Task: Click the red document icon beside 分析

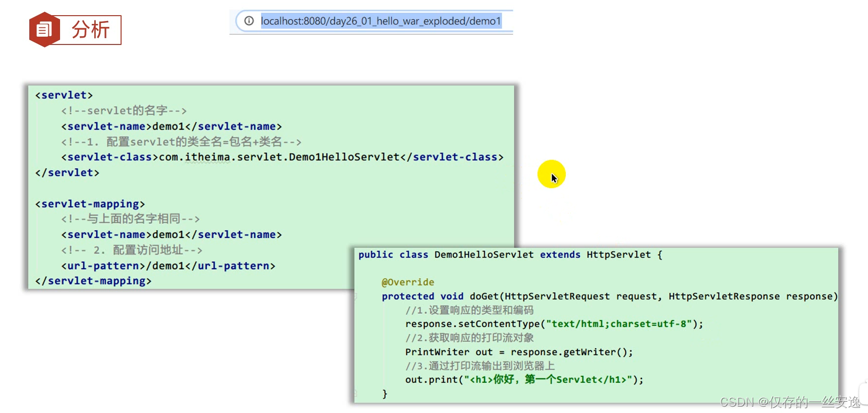Action: point(44,30)
